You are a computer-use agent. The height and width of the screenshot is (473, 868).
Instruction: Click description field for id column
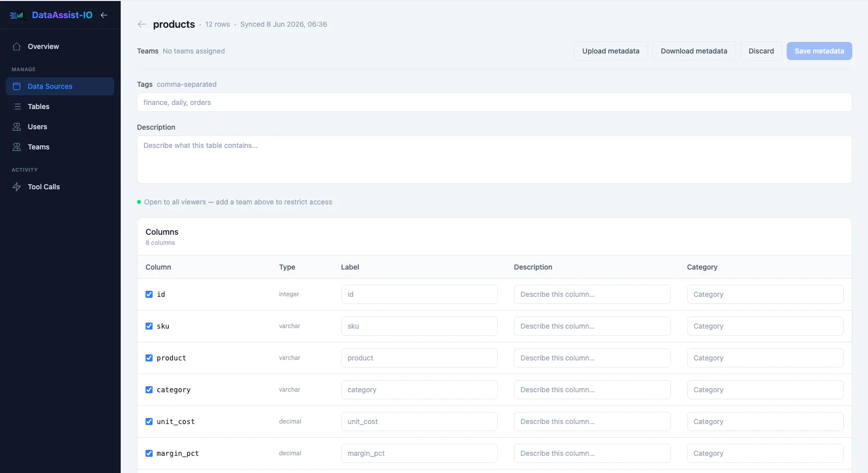click(x=592, y=294)
